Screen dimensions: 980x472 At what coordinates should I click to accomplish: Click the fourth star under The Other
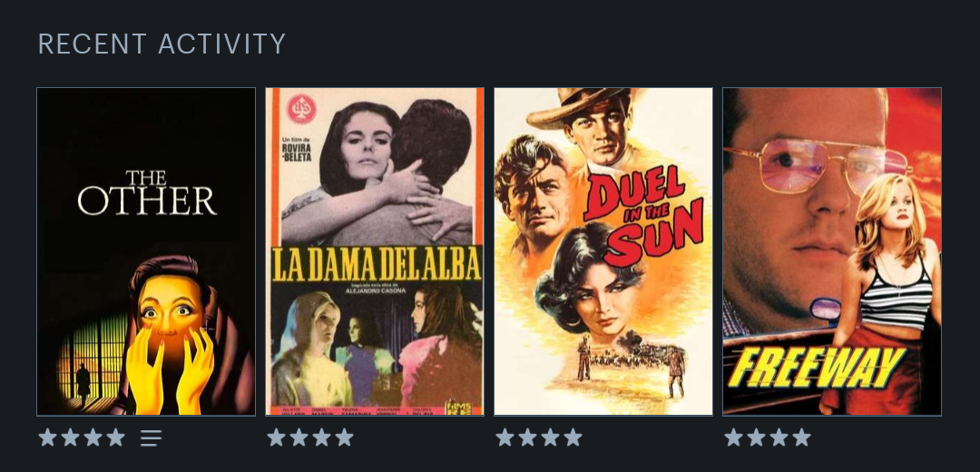115,438
